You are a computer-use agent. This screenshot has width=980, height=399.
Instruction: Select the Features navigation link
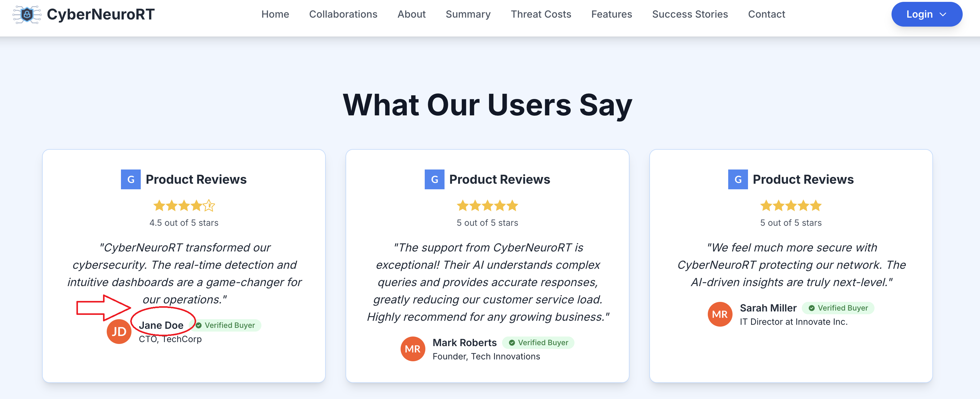(x=611, y=15)
